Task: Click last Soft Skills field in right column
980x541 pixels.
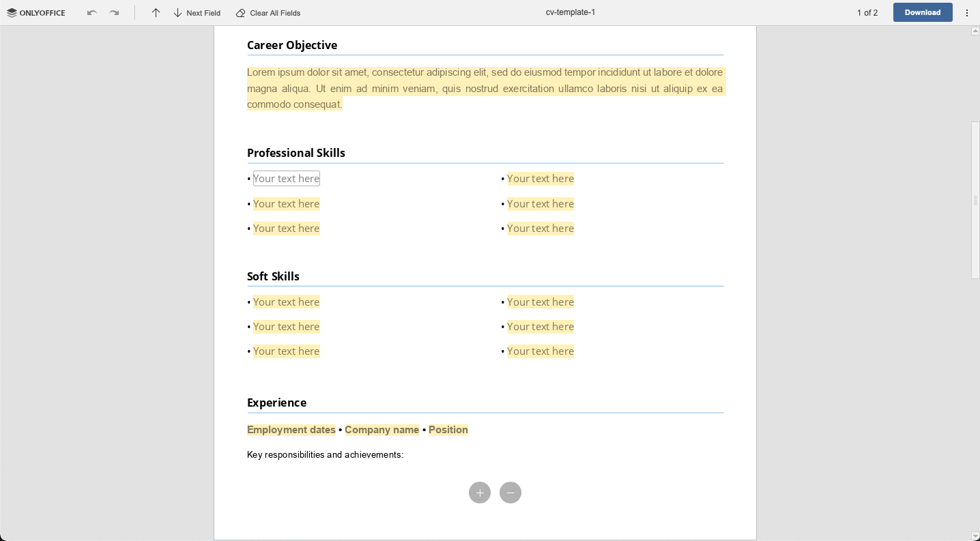Action: (541, 351)
